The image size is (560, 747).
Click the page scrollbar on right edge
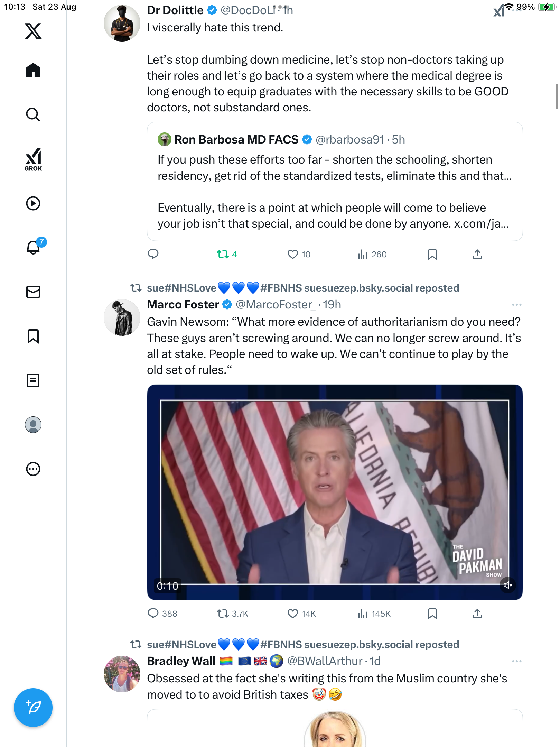556,97
